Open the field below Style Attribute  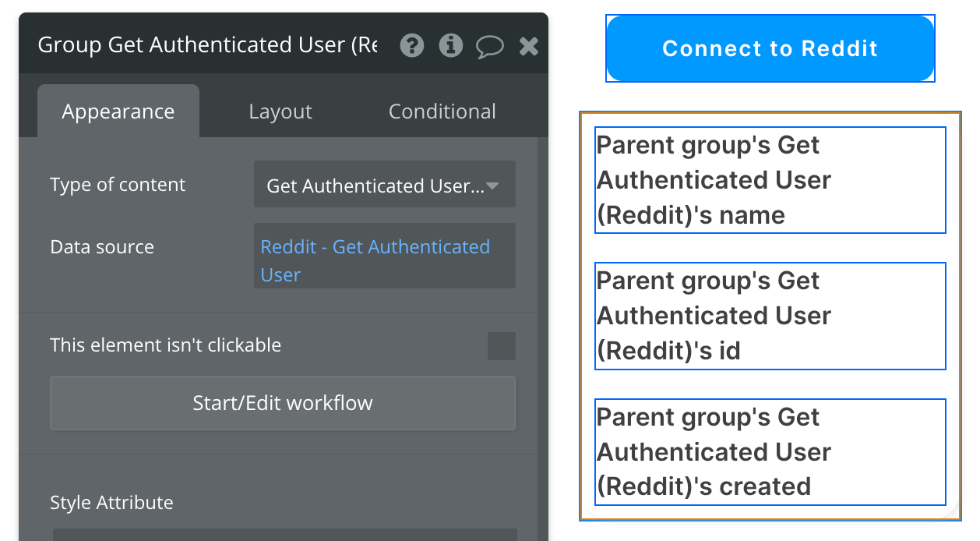pyautogui.click(x=284, y=534)
